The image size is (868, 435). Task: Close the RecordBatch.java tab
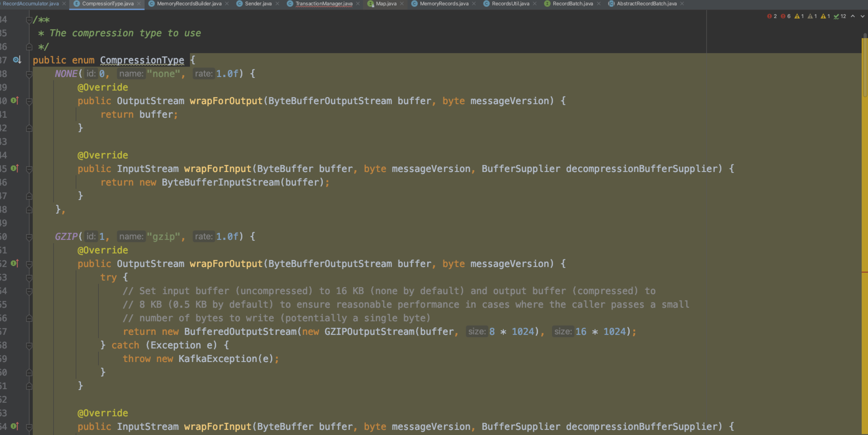coord(599,4)
